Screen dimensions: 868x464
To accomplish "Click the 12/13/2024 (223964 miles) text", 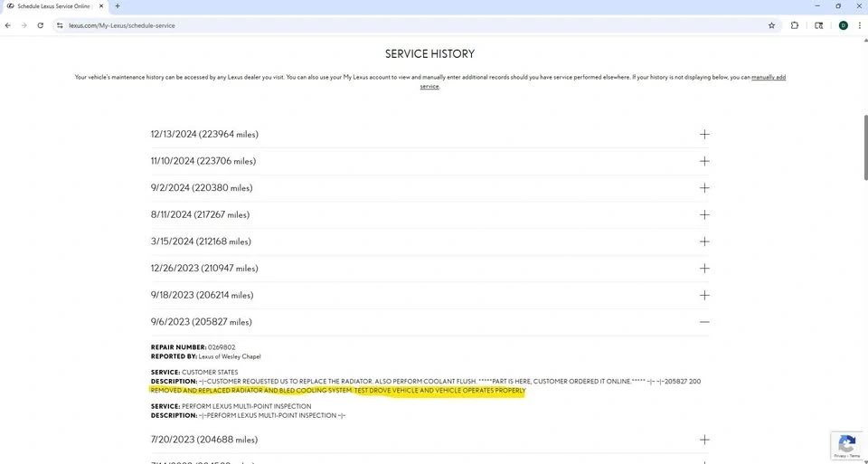I will tap(204, 134).
